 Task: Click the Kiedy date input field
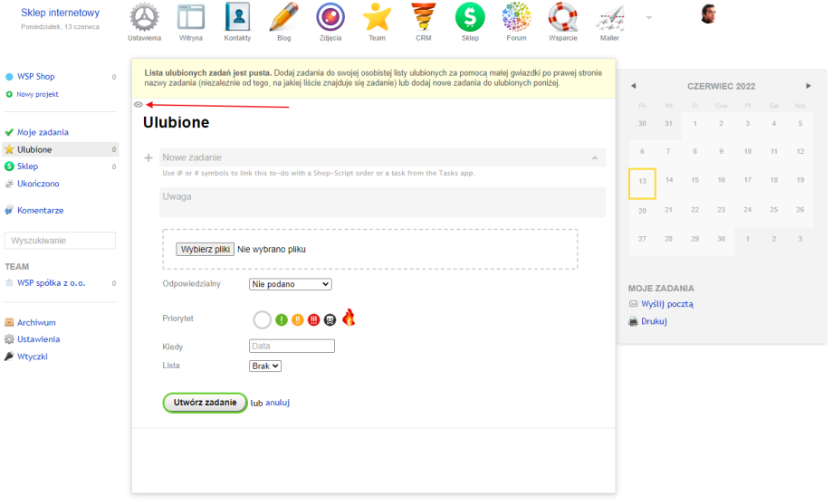(x=292, y=346)
